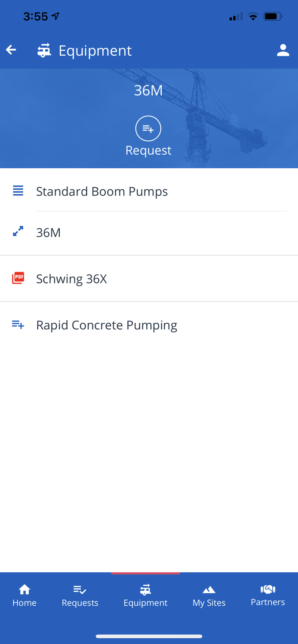The width and height of the screenshot is (298, 644).
Task: Tap the diagonal arrows icon next to 36M
Action: [x=18, y=231]
